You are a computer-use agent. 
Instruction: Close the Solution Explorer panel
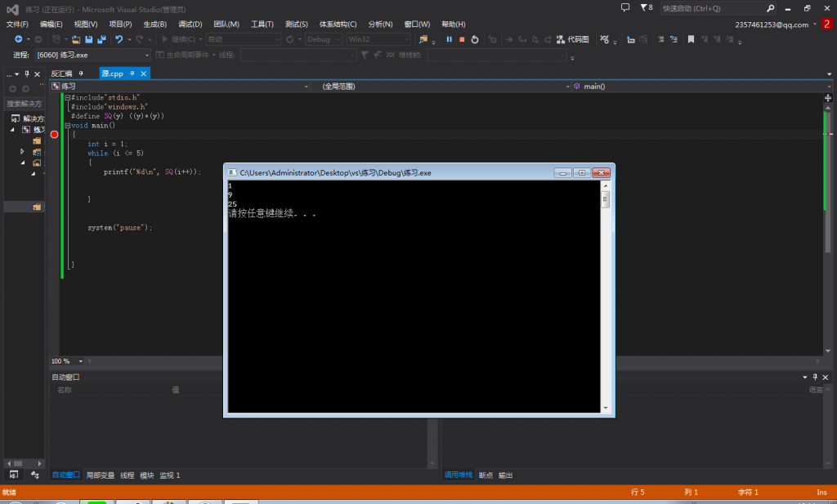click(37, 74)
